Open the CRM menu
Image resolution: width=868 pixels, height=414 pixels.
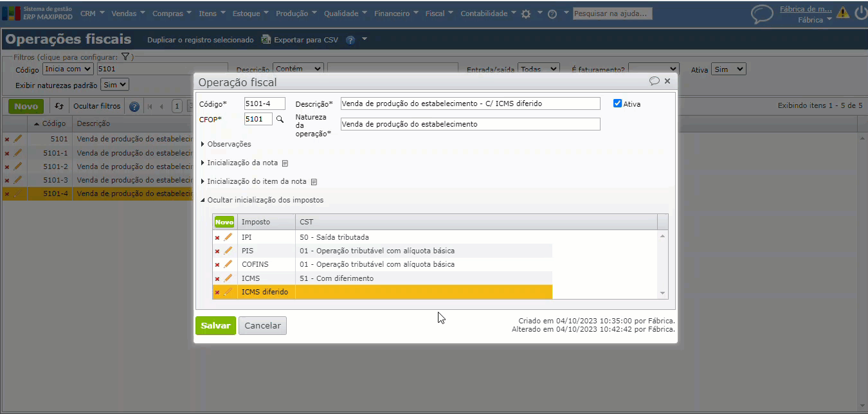tap(92, 14)
